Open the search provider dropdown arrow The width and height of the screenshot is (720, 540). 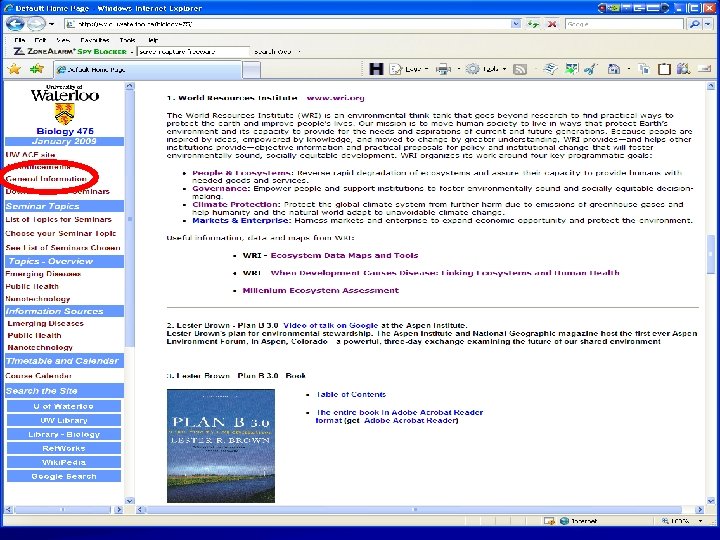click(x=709, y=24)
